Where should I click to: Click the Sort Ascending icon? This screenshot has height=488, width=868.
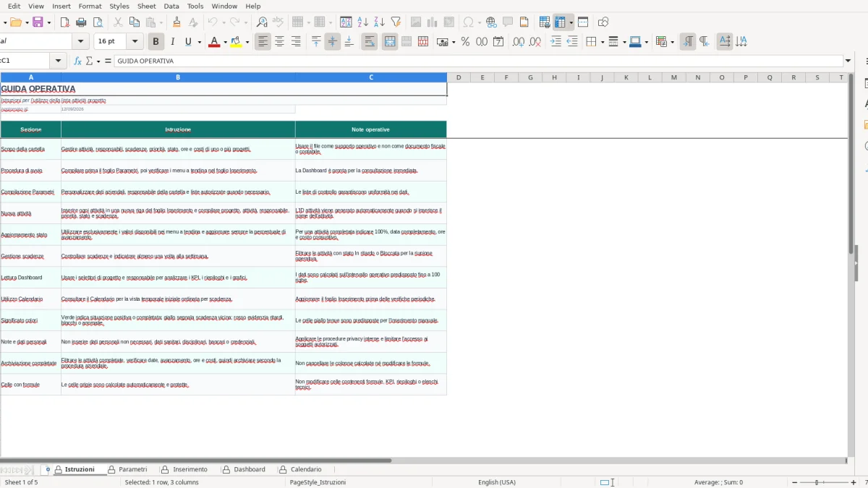tap(362, 22)
